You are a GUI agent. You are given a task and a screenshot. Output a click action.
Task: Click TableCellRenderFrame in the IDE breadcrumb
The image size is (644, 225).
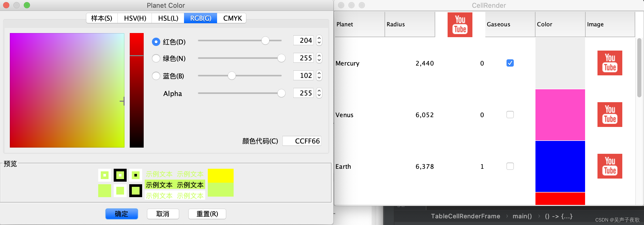pyautogui.click(x=465, y=216)
